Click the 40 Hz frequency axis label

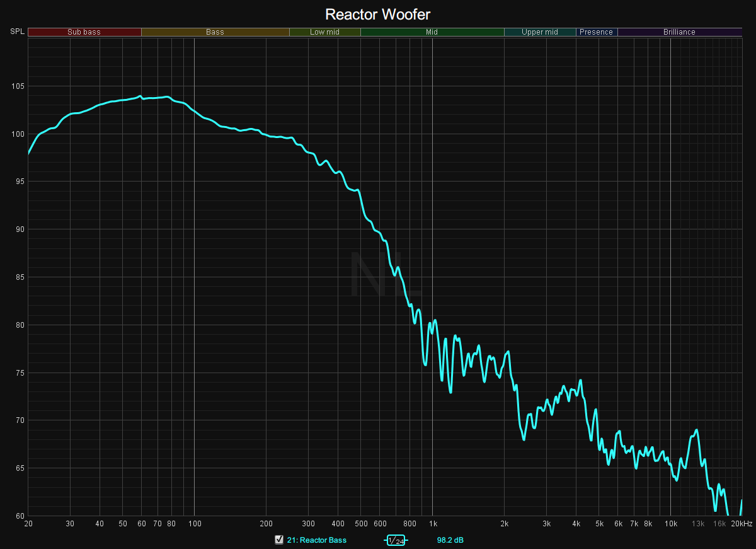[100, 524]
